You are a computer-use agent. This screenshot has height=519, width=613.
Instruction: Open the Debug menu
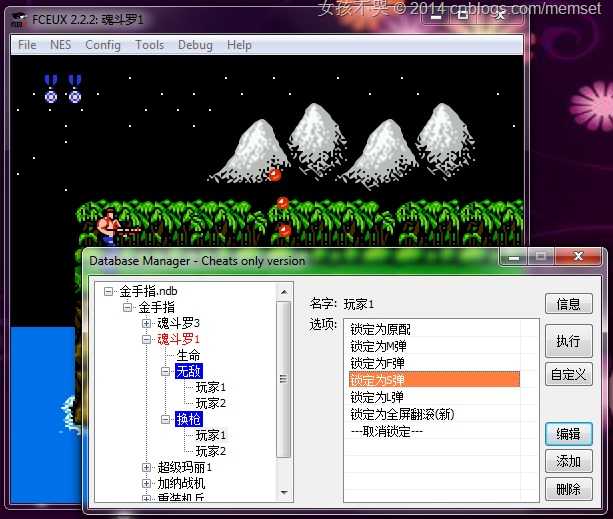[195, 45]
